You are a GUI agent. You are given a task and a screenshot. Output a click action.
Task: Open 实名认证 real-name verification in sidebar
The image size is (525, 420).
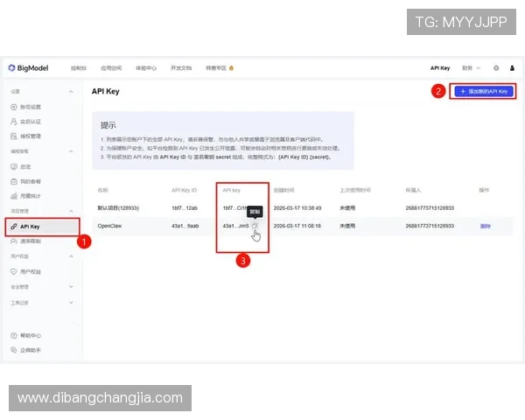[x=25, y=122]
